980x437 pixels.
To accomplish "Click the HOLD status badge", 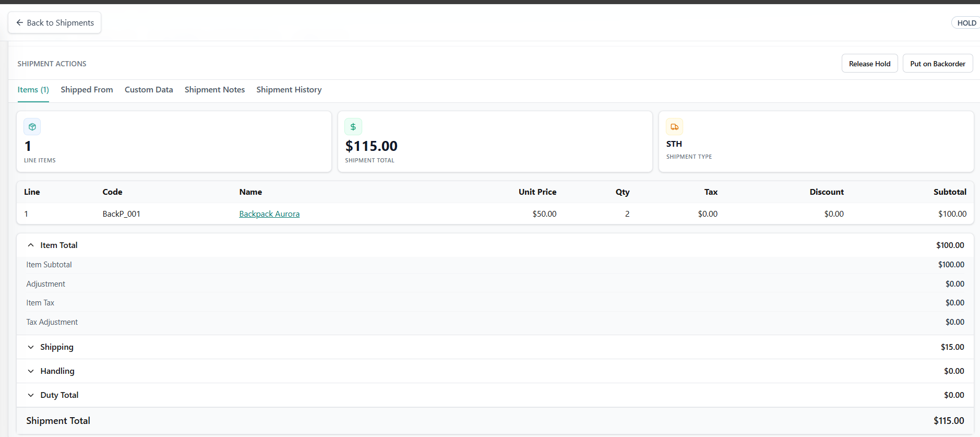I will coord(966,23).
